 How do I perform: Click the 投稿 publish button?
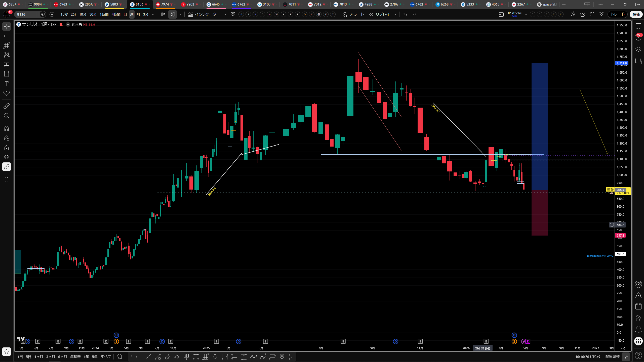(636, 14)
